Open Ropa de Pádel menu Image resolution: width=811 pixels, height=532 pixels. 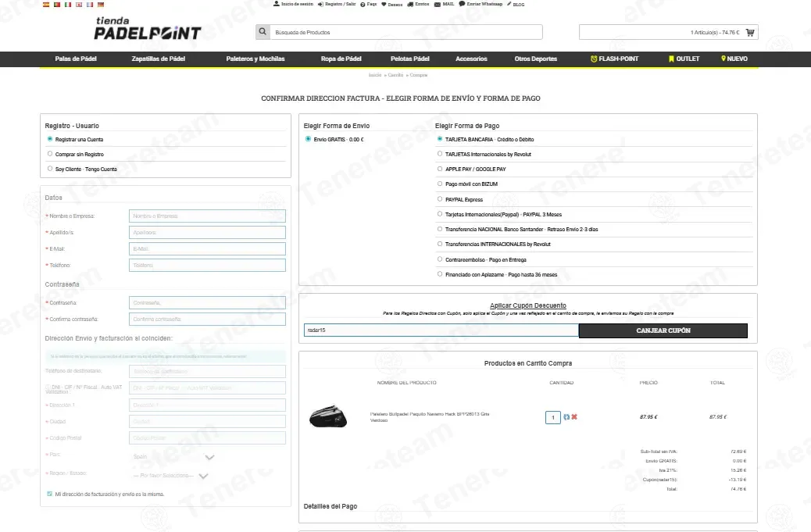click(x=341, y=59)
